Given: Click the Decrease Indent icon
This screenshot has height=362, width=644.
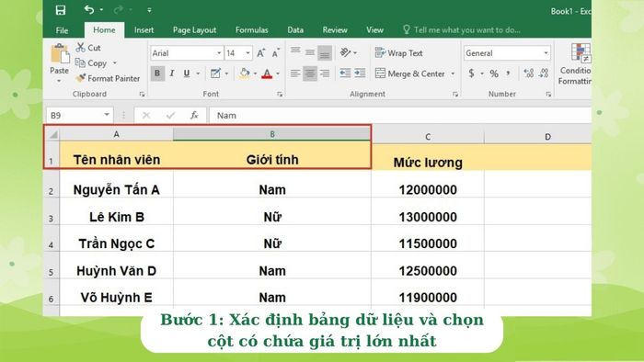Looking at the screenshot, I should [345, 74].
